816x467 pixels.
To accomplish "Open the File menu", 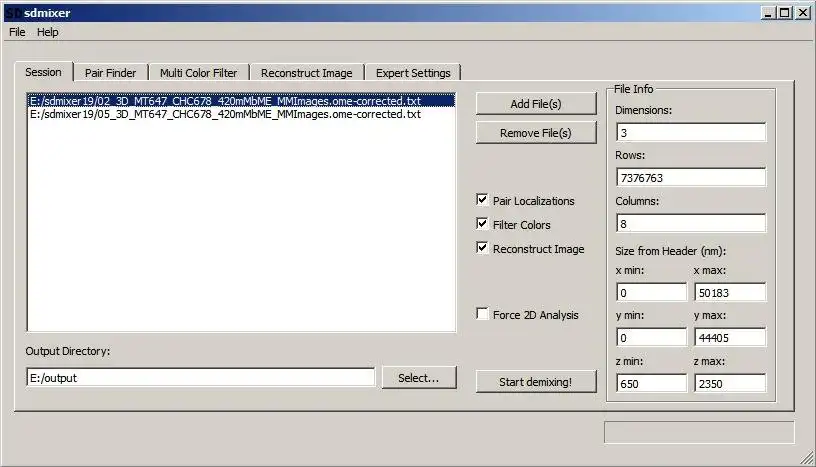I will [x=17, y=32].
